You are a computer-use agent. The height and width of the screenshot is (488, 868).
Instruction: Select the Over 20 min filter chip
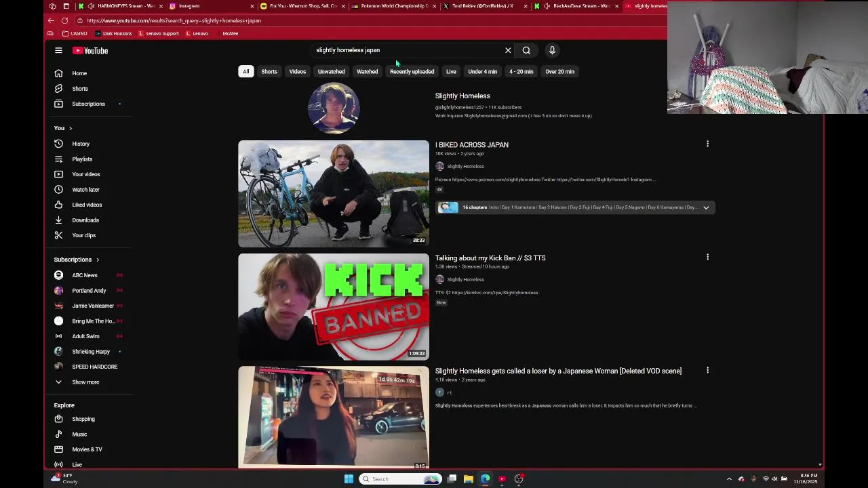coord(559,71)
